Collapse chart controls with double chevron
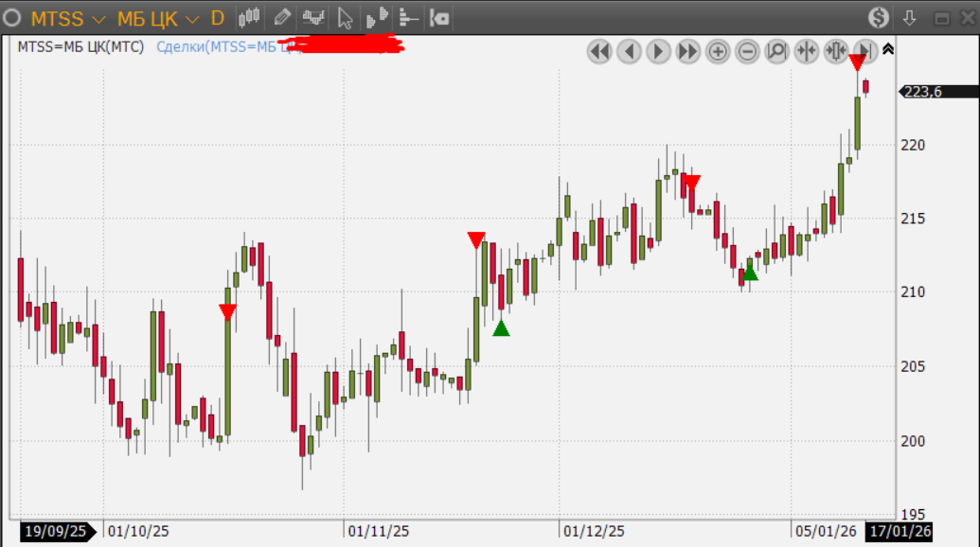Viewport: 980px width, 547px height. coord(887,49)
